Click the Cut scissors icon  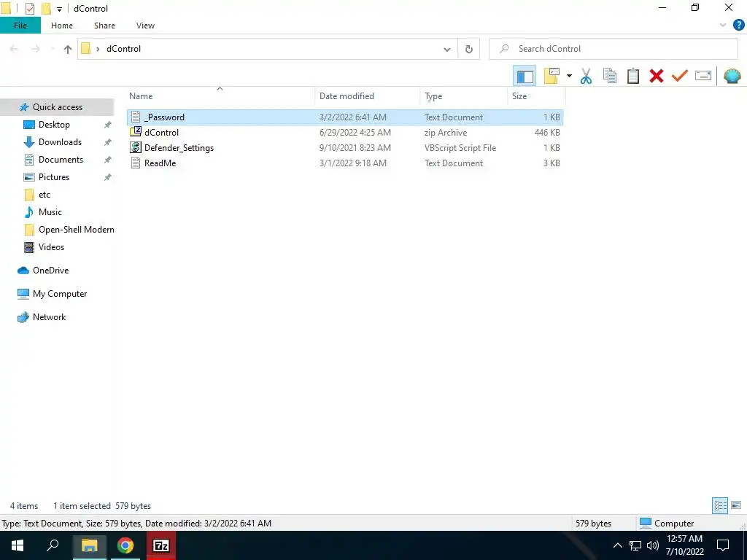click(x=586, y=76)
